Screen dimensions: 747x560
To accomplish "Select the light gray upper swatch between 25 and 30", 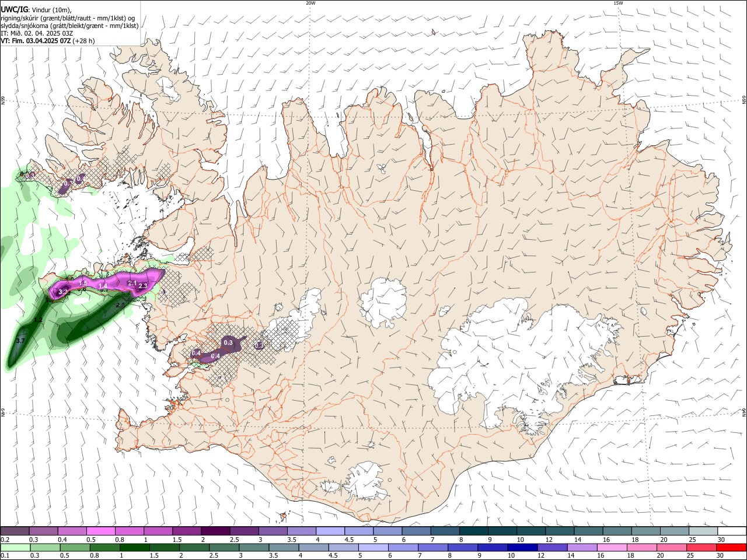I will [703, 531].
